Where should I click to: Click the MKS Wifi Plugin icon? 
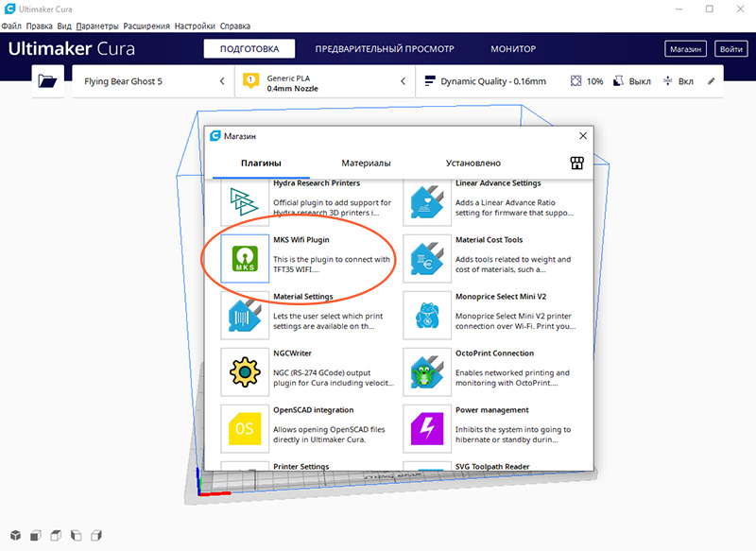tap(245, 258)
